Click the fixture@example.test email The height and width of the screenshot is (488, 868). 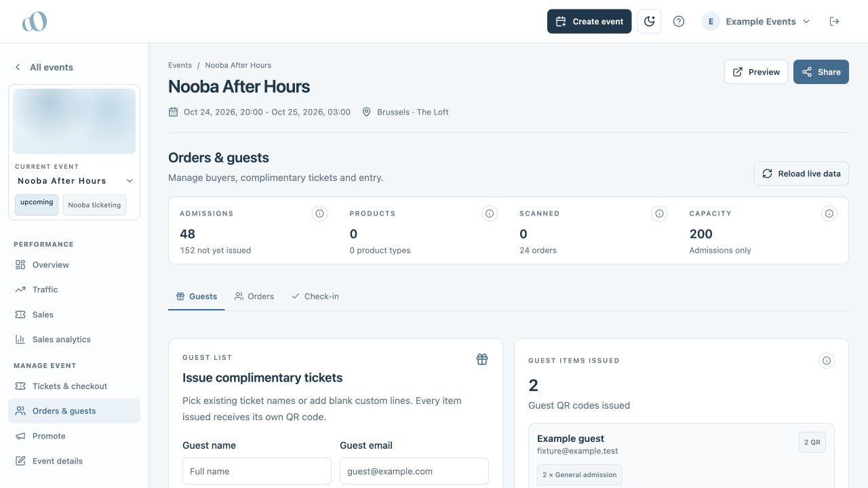coord(578,451)
